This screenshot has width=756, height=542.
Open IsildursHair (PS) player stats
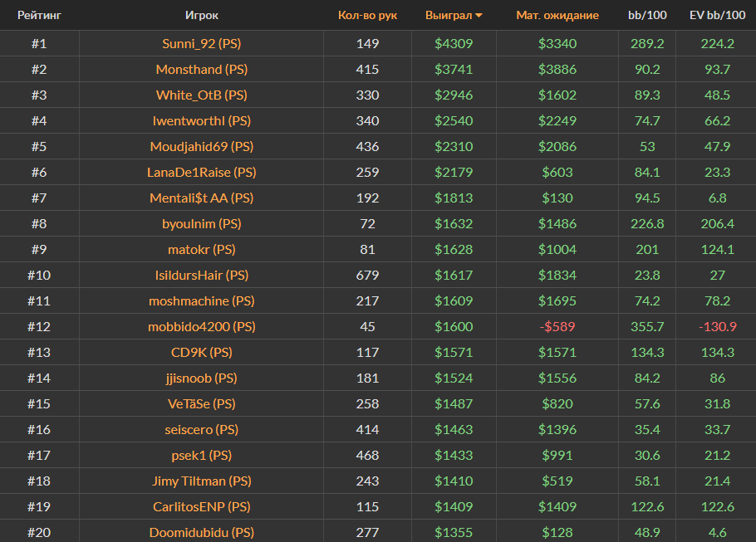pos(202,275)
